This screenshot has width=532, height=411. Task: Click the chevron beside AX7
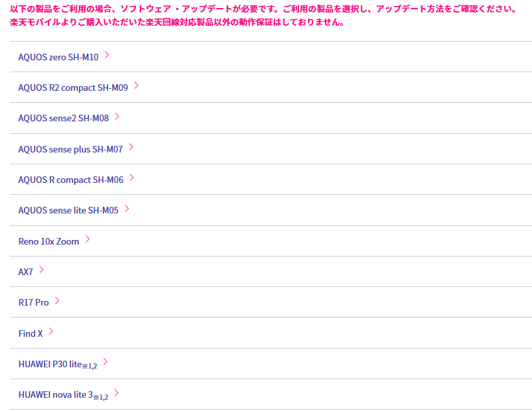tap(41, 270)
